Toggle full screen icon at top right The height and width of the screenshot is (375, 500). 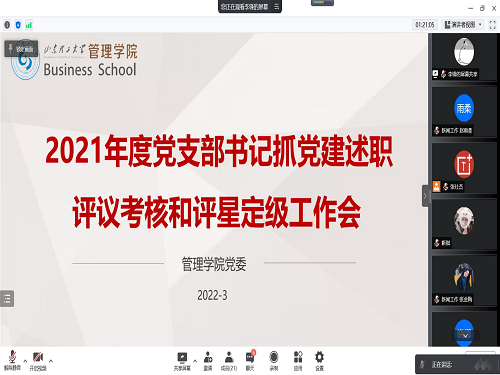coord(492,25)
